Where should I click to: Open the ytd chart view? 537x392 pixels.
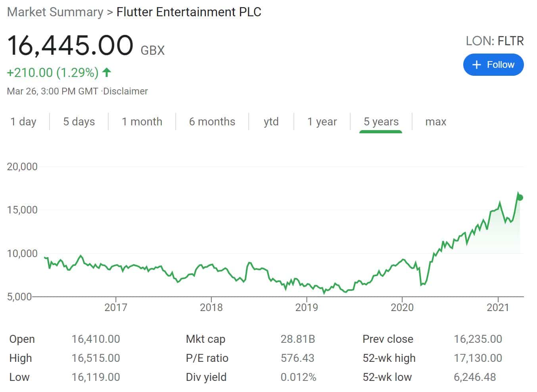(271, 122)
